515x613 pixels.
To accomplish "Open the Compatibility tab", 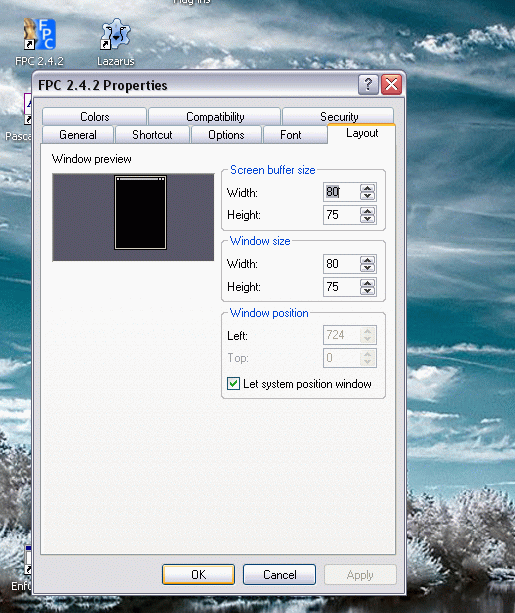I will click(215, 117).
